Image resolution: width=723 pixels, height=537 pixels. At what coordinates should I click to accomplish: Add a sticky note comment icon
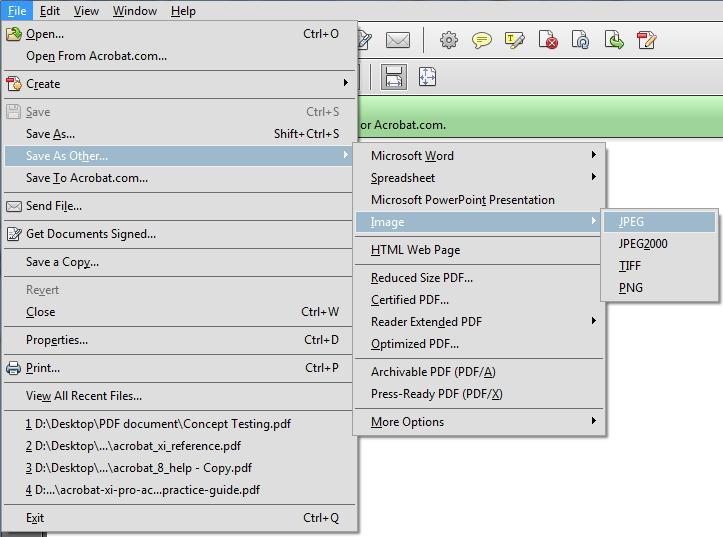481,41
